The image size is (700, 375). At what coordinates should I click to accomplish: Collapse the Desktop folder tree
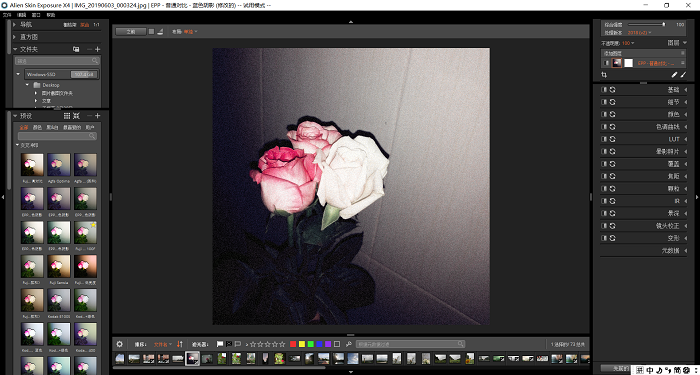(27, 85)
